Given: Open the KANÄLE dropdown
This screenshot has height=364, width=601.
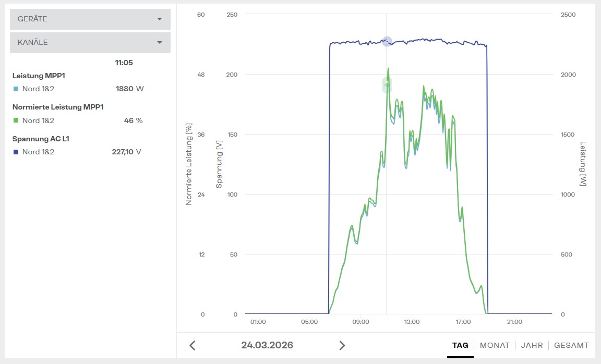Looking at the screenshot, I should [x=90, y=43].
